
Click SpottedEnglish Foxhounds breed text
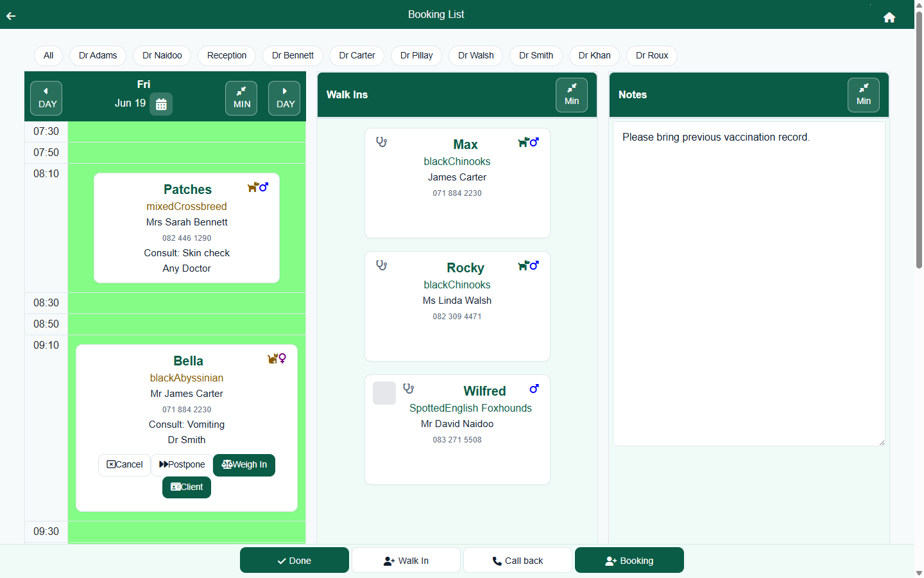470,408
